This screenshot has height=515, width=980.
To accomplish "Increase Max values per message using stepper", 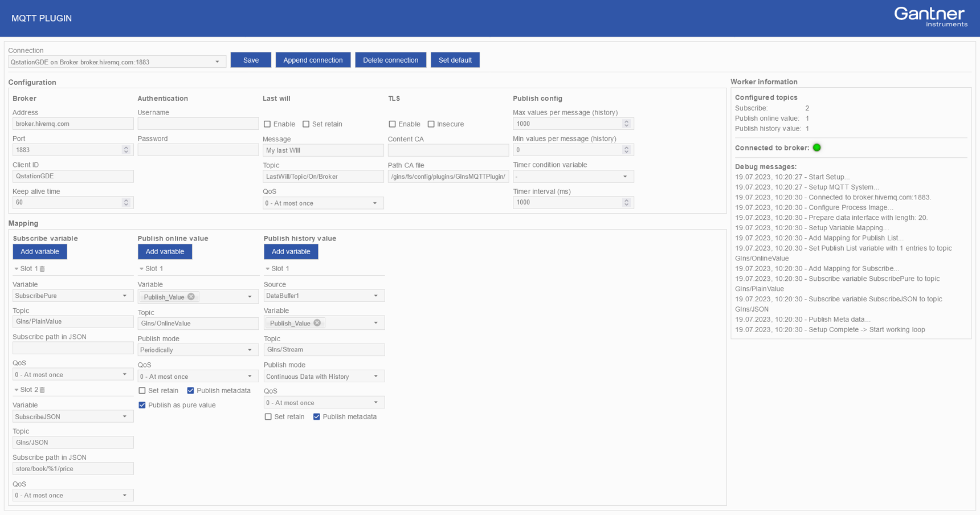I will click(627, 121).
